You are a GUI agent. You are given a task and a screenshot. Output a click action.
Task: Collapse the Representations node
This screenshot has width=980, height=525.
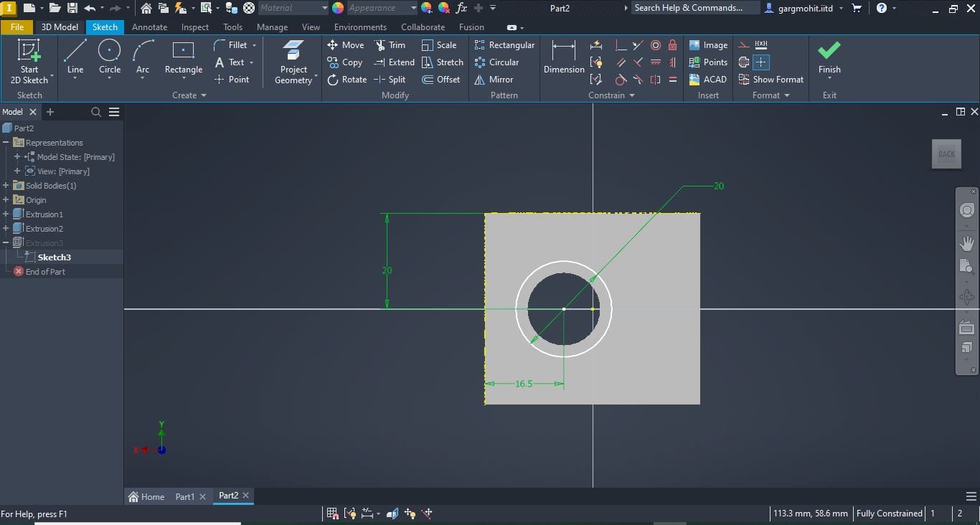point(6,143)
